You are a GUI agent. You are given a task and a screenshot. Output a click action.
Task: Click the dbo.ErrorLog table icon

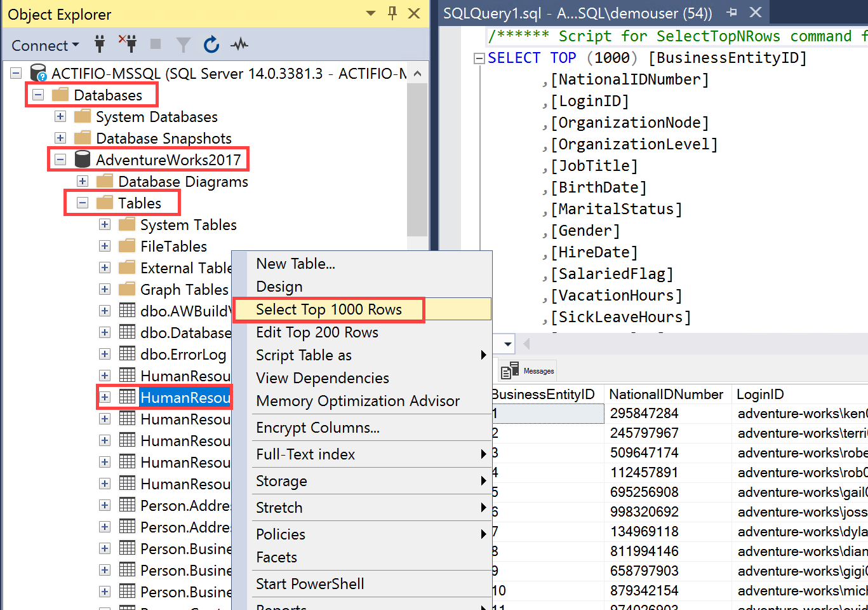click(x=127, y=354)
